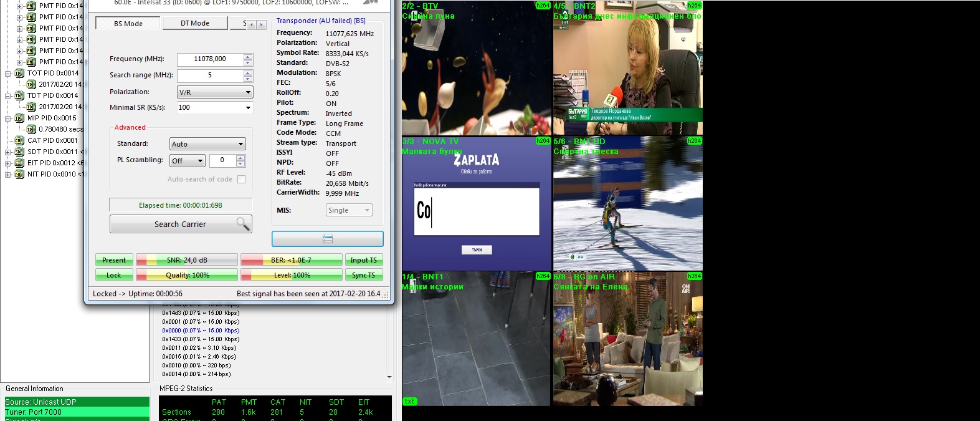Click the NIT PID 0x0010 table icon
Image resolution: width=980 pixels, height=421 pixels.
pyautogui.click(x=19, y=174)
